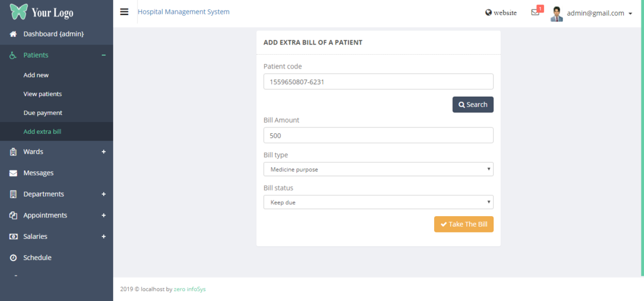The width and height of the screenshot is (644, 301).
Task: Open the mail envelope notification icon
Action: 535,12
